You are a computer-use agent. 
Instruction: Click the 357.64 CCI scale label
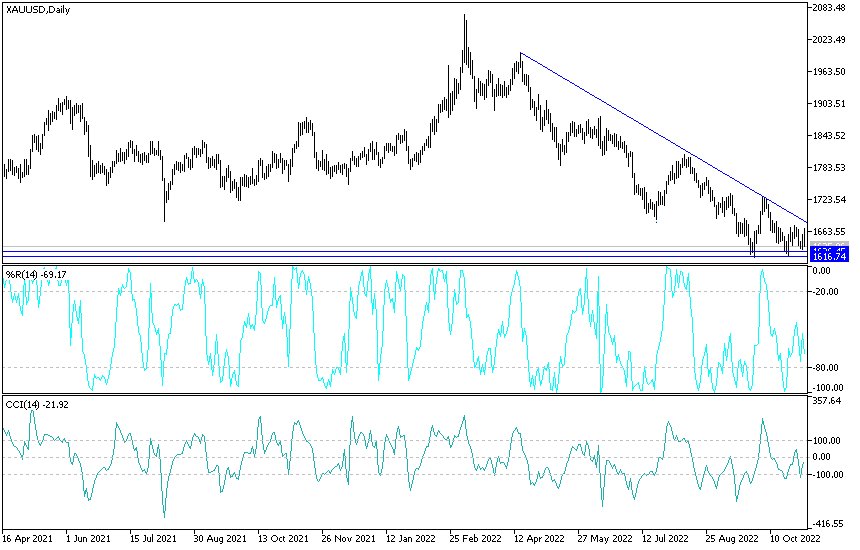click(828, 401)
